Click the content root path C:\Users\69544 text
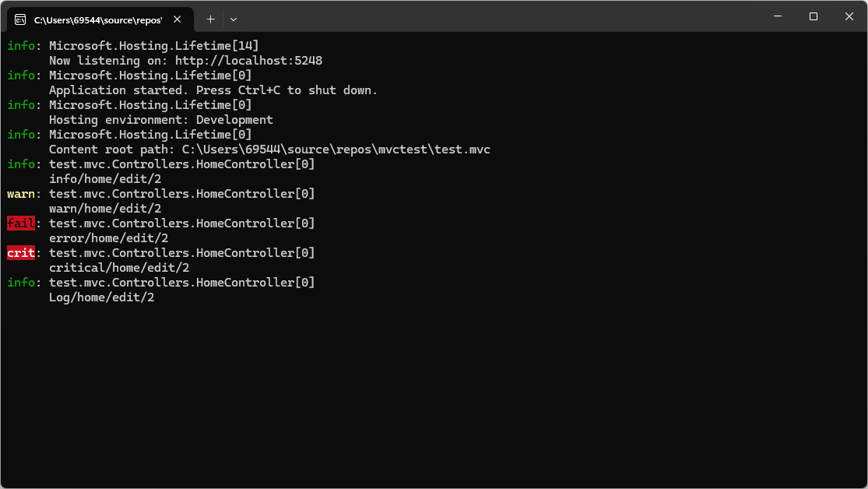868x489 pixels. pos(336,150)
